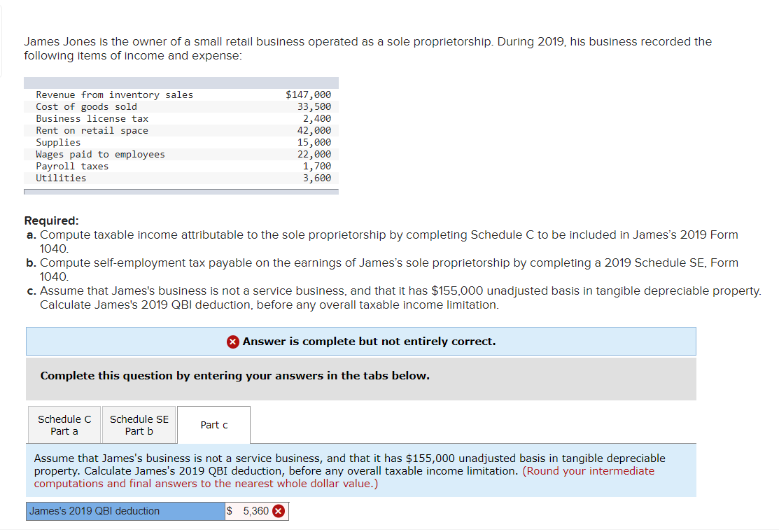Click the "Wages paid to employees" row label
Image resolution: width=779 pixels, height=532 pixels.
(100, 155)
